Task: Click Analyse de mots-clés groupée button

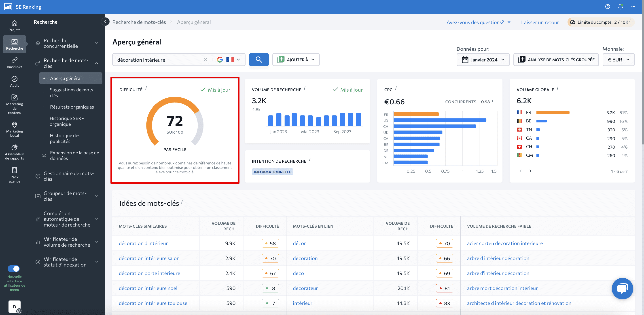Action: point(556,59)
